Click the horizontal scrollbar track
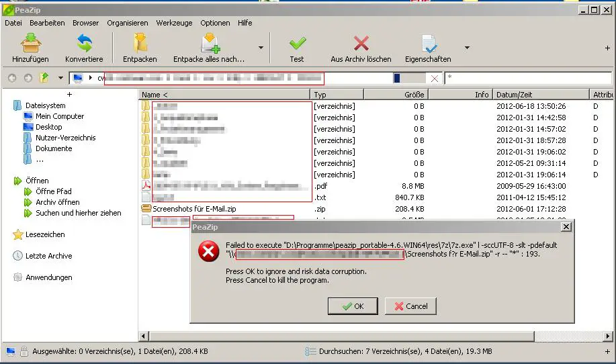The height and width of the screenshot is (364, 616). tap(569, 336)
